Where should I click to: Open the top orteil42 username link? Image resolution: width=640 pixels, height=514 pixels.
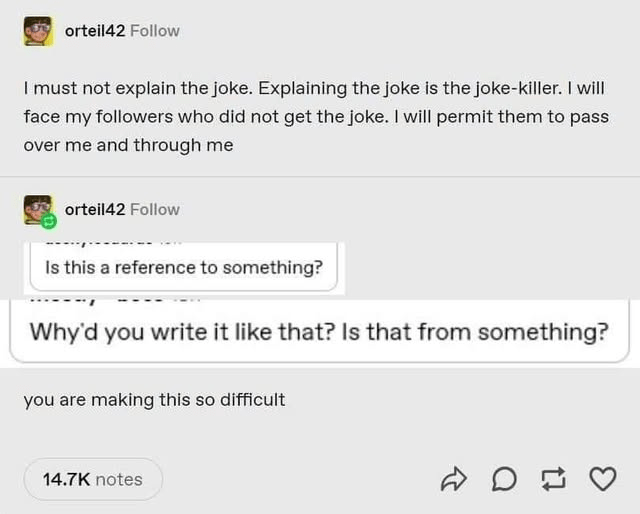click(x=95, y=31)
